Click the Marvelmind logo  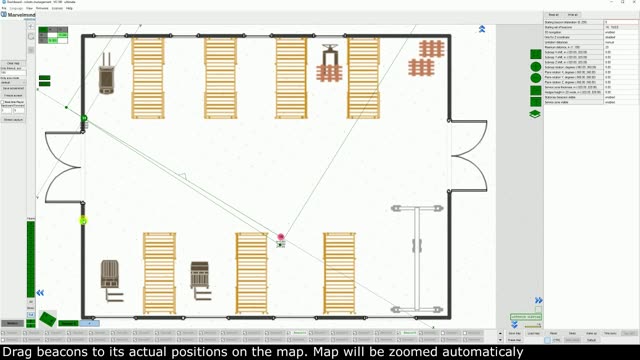coord(18,15)
